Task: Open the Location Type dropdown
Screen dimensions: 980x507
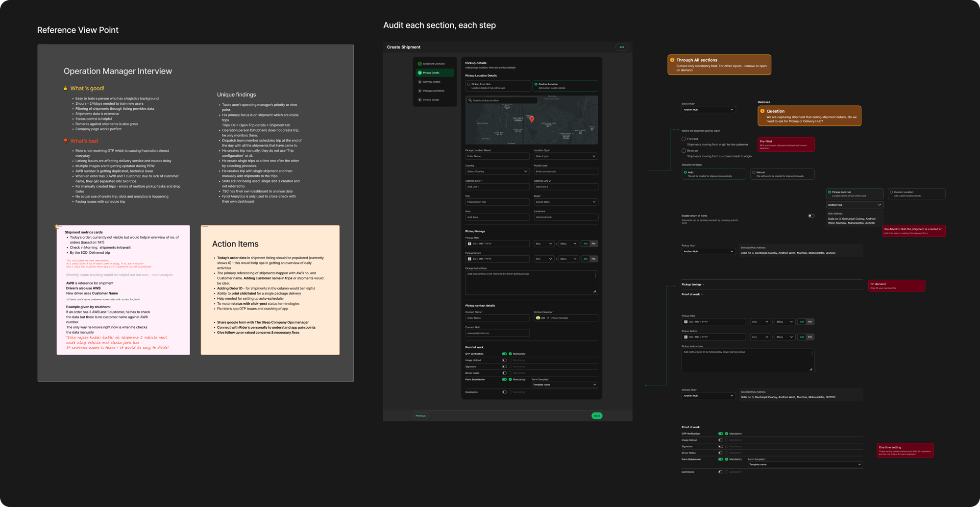Action: [x=565, y=156]
